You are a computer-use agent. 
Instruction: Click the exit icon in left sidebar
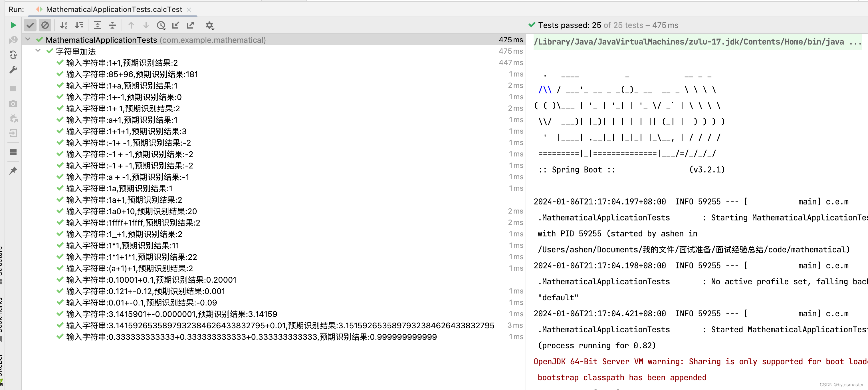point(13,133)
